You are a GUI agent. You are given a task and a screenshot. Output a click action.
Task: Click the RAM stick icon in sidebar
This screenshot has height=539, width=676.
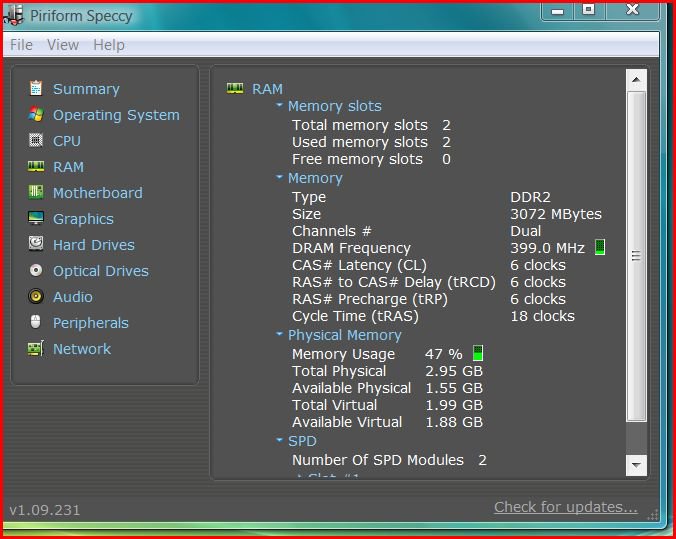click(x=36, y=166)
